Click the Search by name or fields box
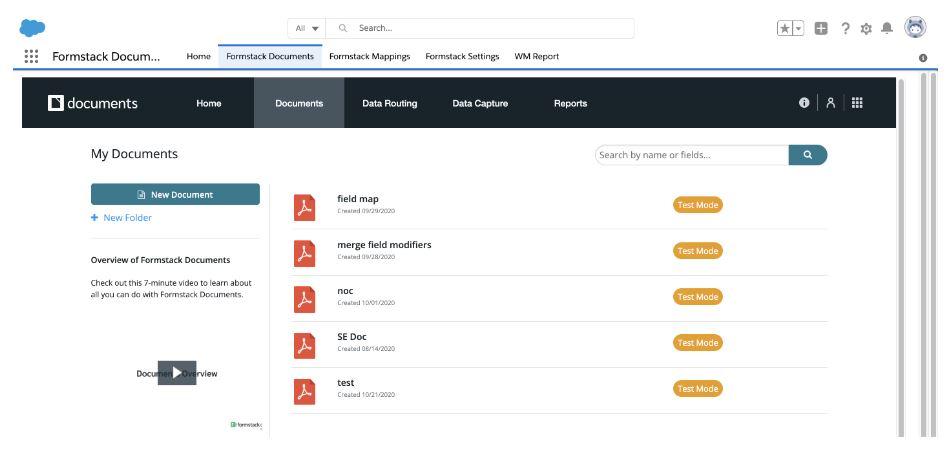 point(690,155)
